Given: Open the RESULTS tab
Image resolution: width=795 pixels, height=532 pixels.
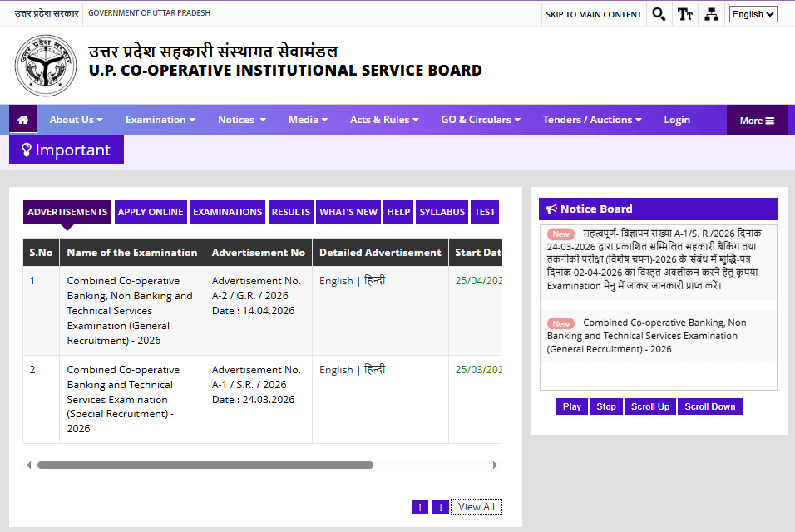Looking at the screenshot, I should (x=290, y=212).
